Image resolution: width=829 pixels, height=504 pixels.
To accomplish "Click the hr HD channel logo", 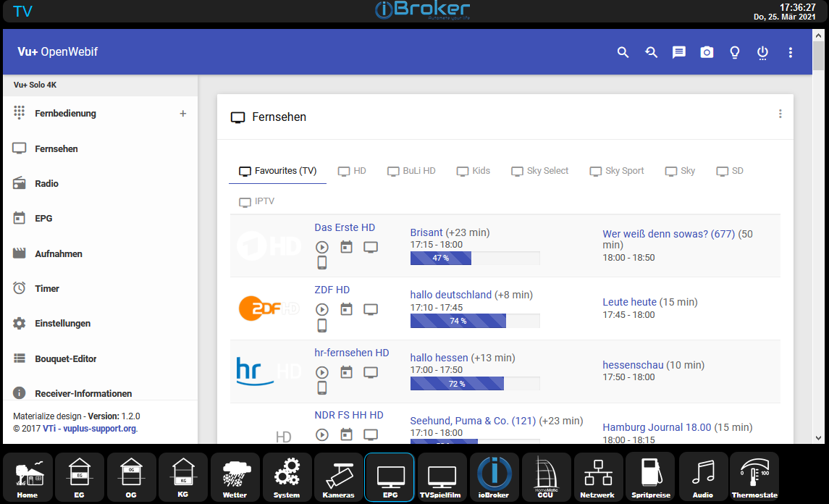I will tap(269, 371).
